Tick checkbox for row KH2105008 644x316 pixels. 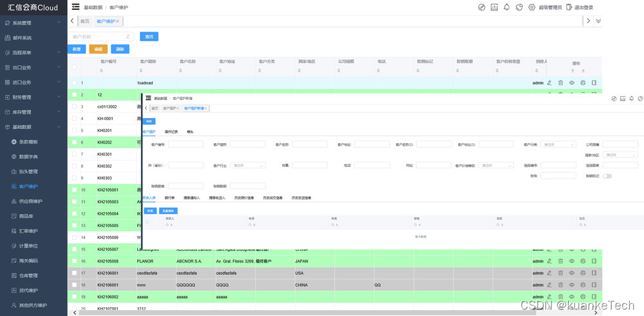(74, 261)
